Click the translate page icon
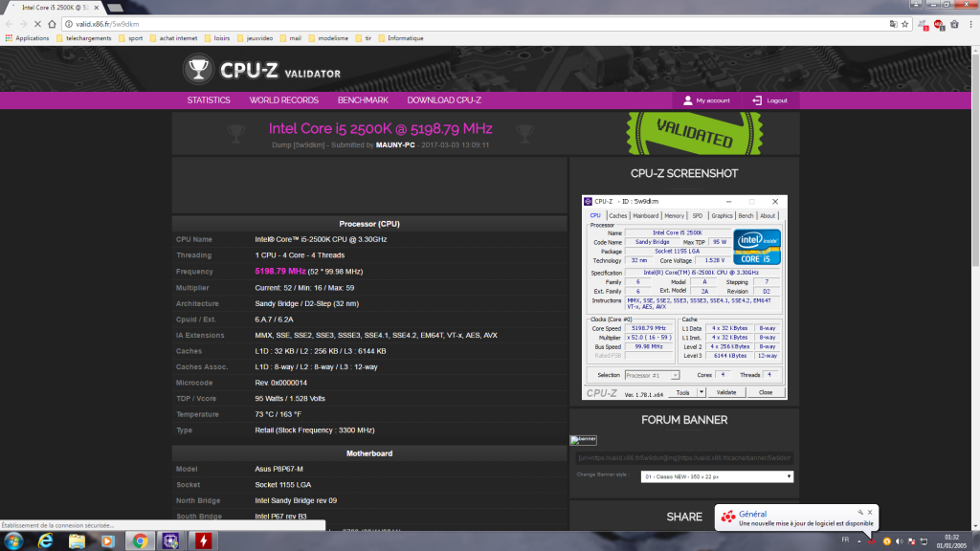The height and width of the screenshot is (551, 980). tap(893, 24)
